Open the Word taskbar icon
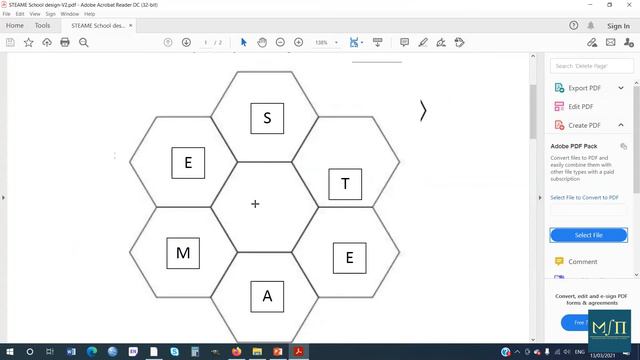The image size is (640, 360). click(71, 351)
